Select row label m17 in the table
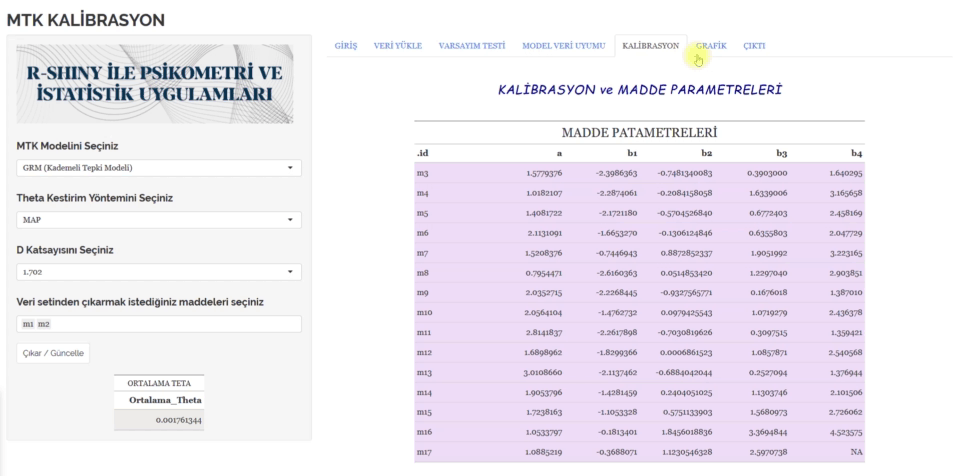 click(424, 452)
